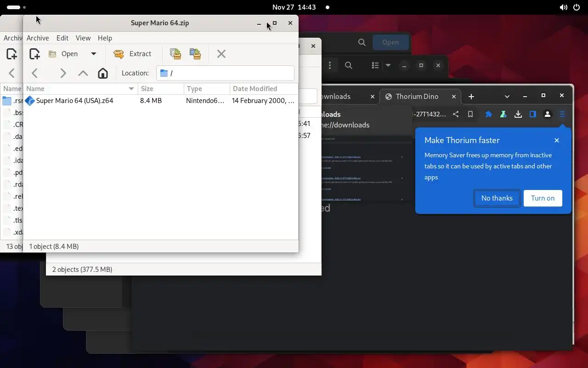Open Thorium tab search chevron
Image resolution: width=588 pixels, height=368 pixels.
pos(507,97)
